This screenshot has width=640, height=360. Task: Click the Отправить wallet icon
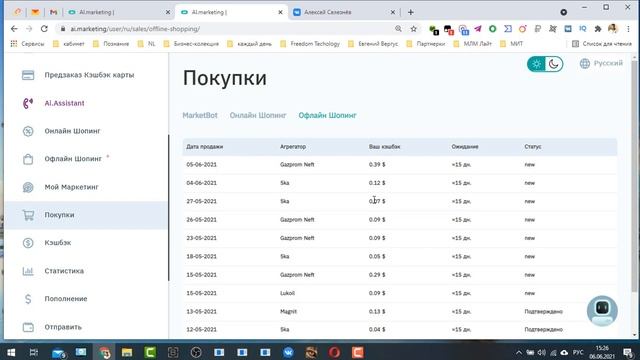pyautogui.click(x=28, y=327)
